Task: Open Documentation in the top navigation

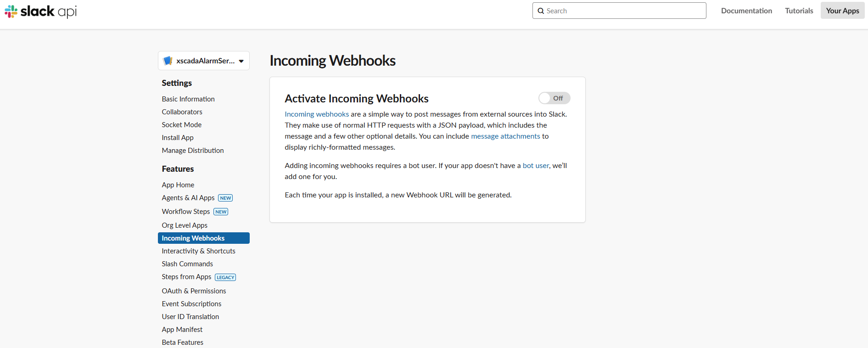Action: point(746,11)
